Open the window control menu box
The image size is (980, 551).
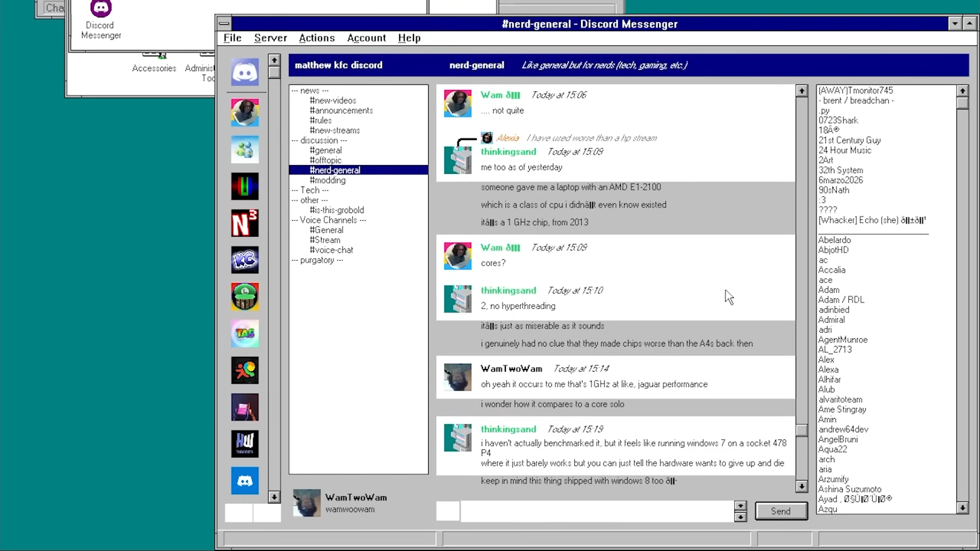pos(224,24)
